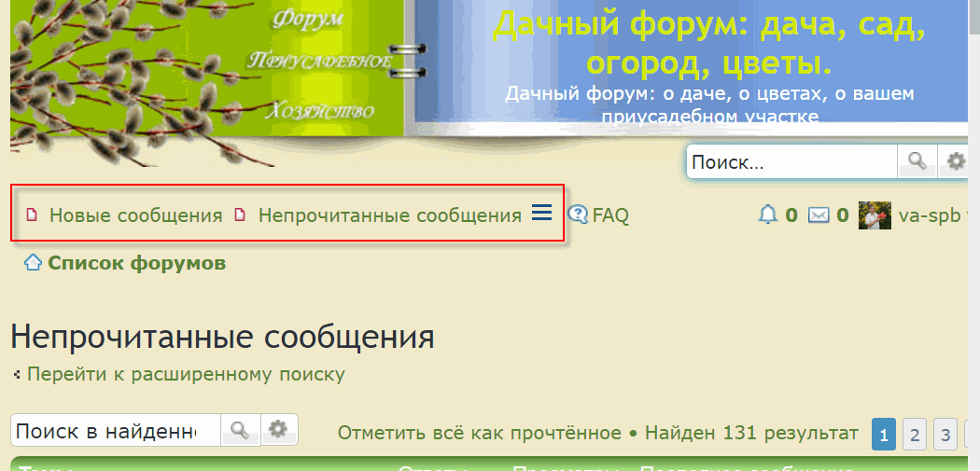
Task: Focus the Поиск в найденном search field
Action: 115,431
